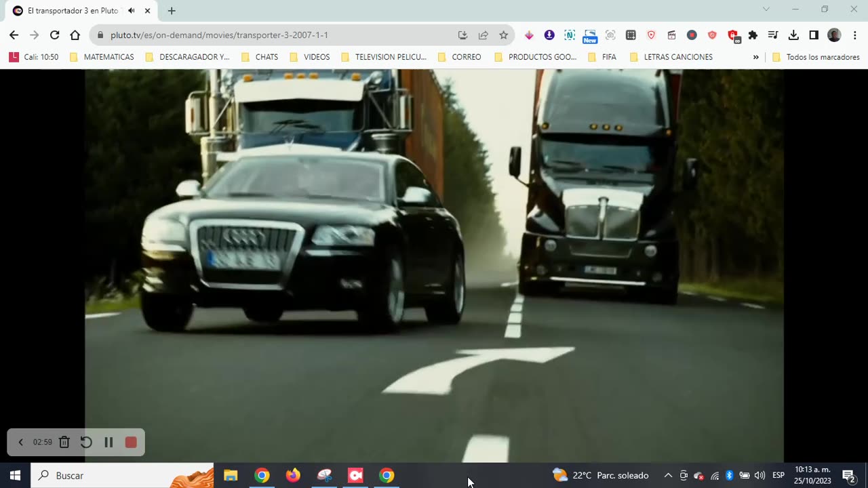The width and height of the screenshot is (868, 488).
Task: Open the Extensions puzzle piece menu
Action: click(x=753, y=35)
